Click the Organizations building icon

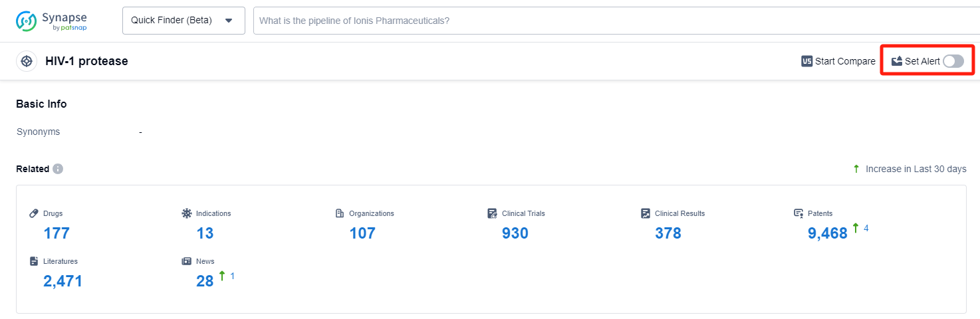(x=340, y=213)
